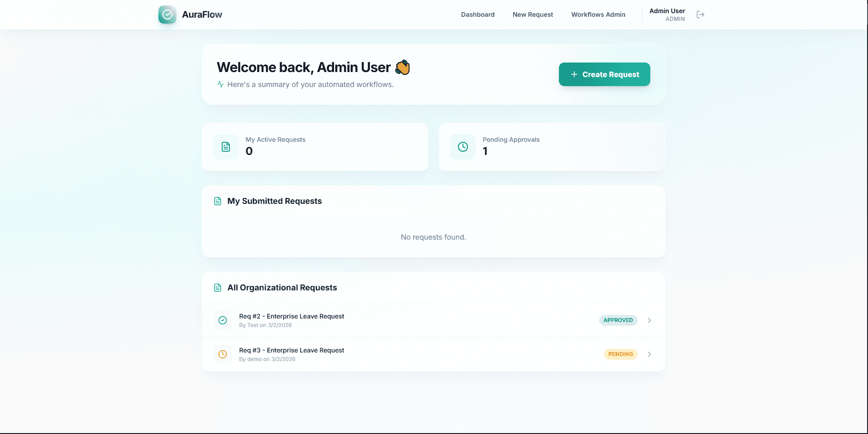Click the My Submitted Requests document icon
The width and height of the screenshot is (868, 434).
click(x=218, y=201)
